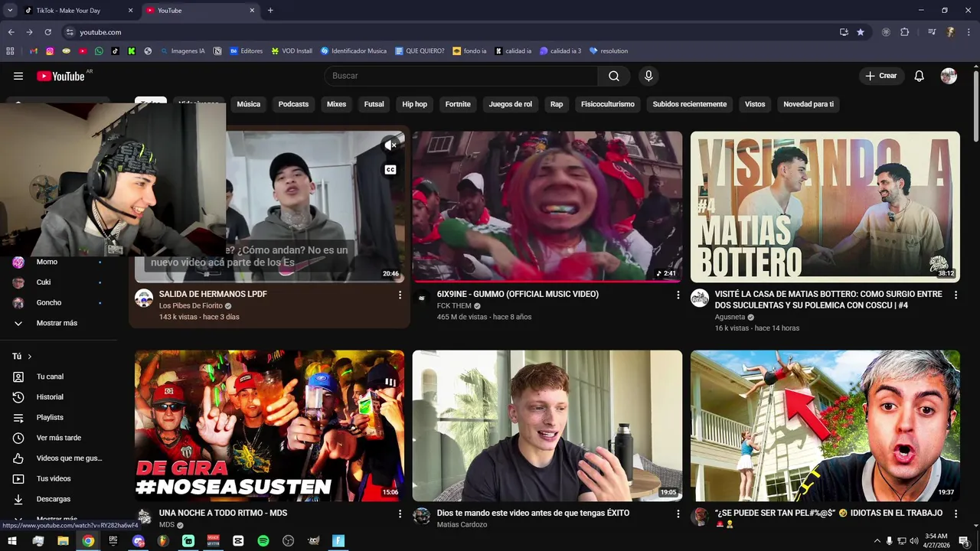Select the Fisicoculturismo filter chip
The image size is (980, 551).
coord(608,104)
